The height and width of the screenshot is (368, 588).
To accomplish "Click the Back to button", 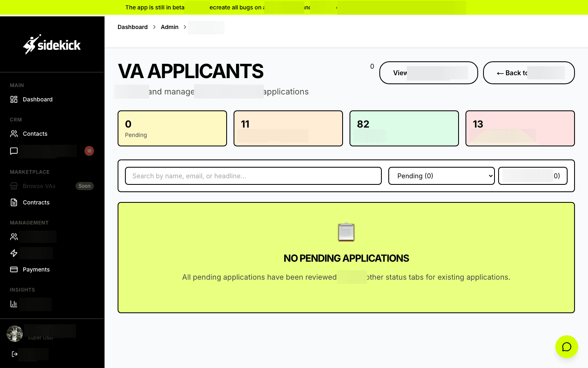I will 529,73.
